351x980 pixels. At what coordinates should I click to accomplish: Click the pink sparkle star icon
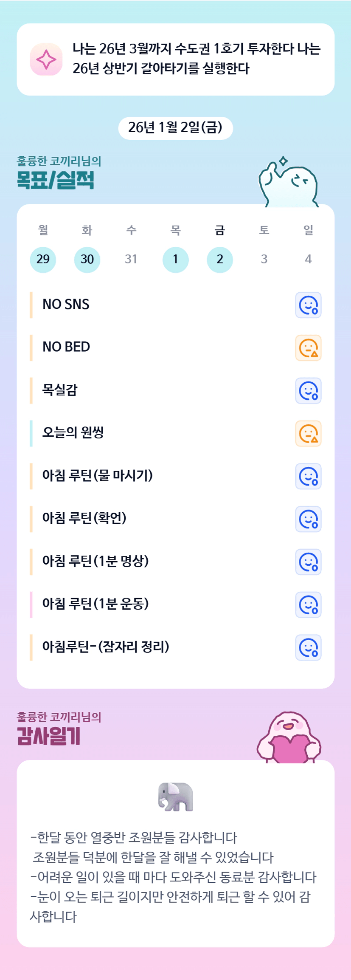(x=46, y=59)
